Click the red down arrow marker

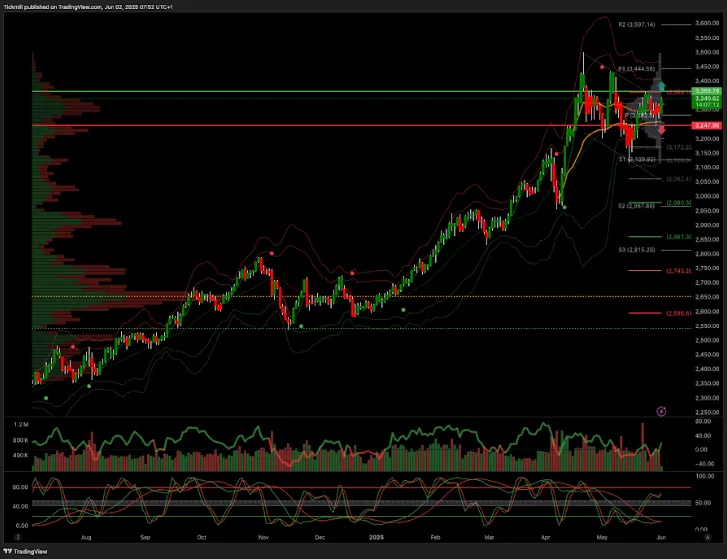(x=659, y=129)
